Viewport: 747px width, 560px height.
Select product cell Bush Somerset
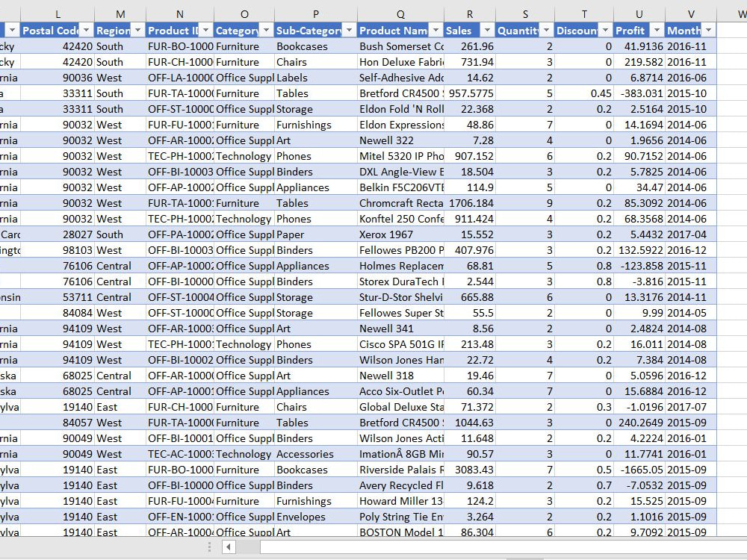point(400,46)
